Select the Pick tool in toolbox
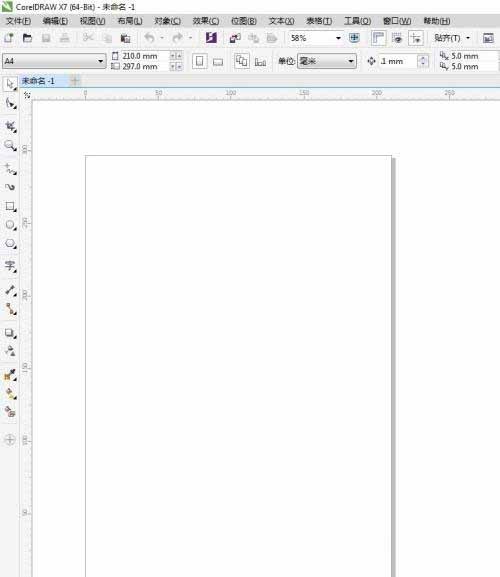The height and width of the screenshot is (577, 500). [x=10, y=84]
